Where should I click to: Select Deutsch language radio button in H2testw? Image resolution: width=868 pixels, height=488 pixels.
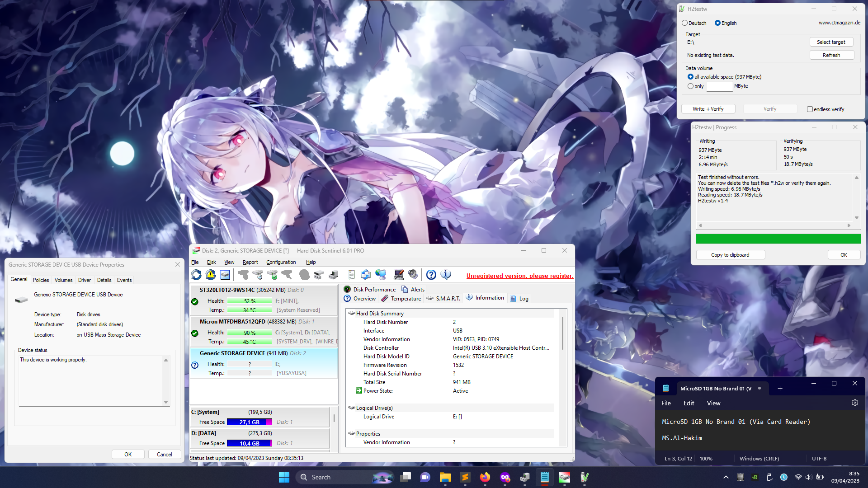pos(685,23)
